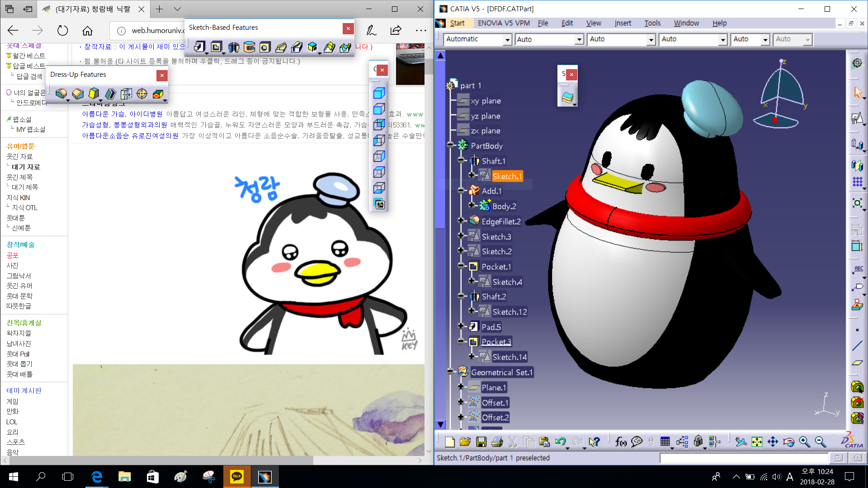Click the Pan icon in CATIA view toolbar

(773, 442)
